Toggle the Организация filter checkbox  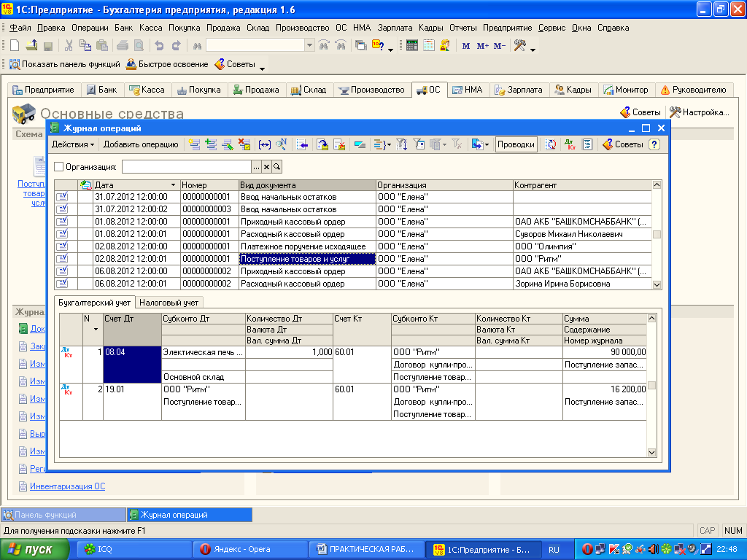coord(58,167)
